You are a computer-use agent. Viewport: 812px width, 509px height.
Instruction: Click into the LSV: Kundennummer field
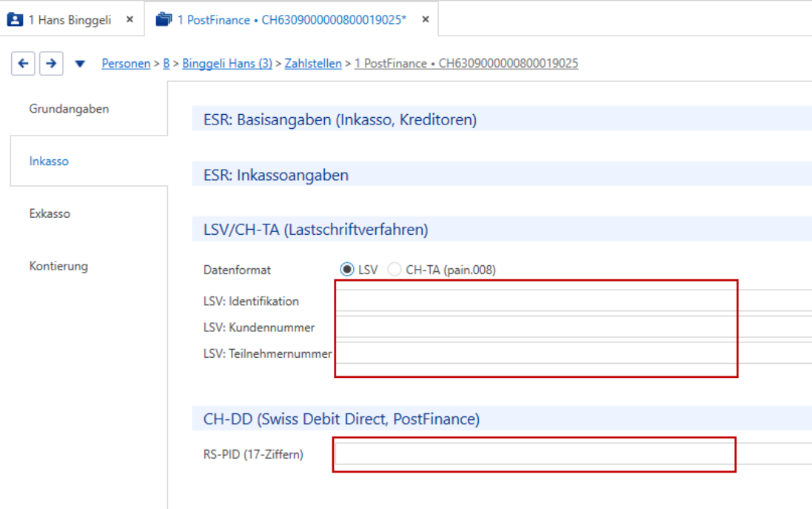pos(574,327)
